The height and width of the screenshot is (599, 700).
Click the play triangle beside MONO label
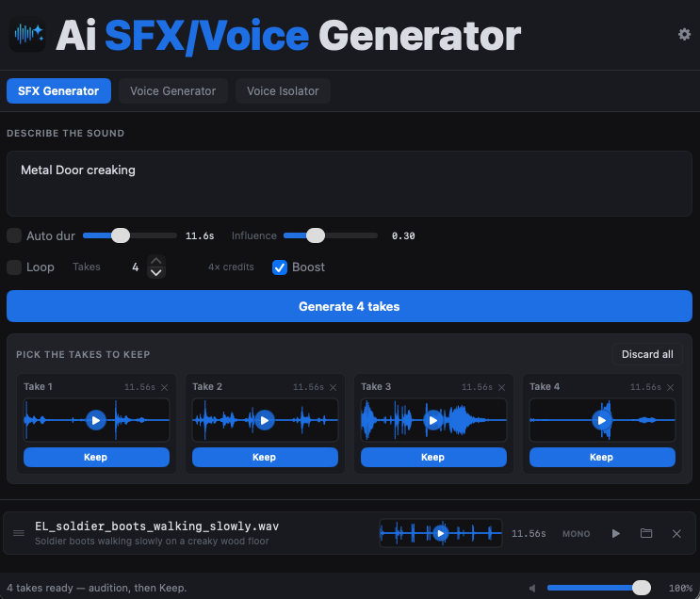(x=615, y=533)
